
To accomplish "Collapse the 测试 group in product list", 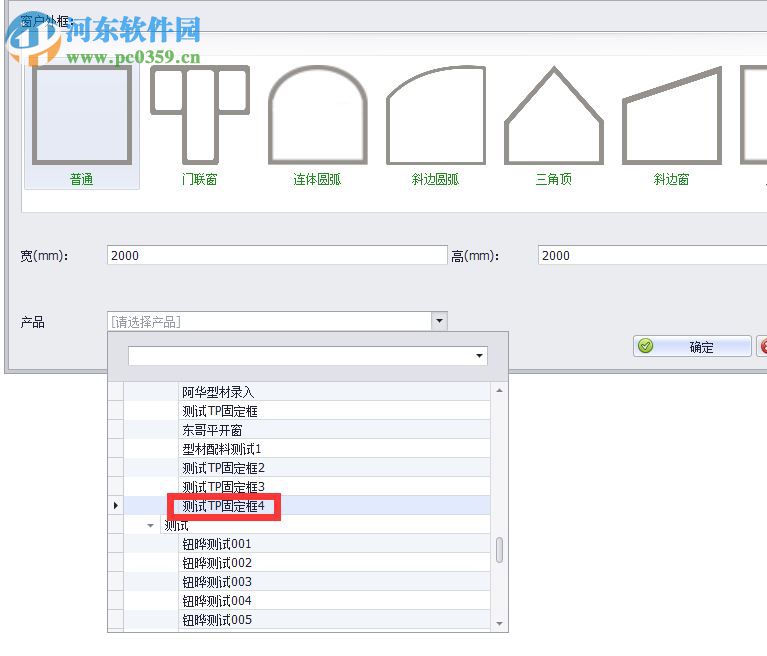I will click(x=150, y=525).
